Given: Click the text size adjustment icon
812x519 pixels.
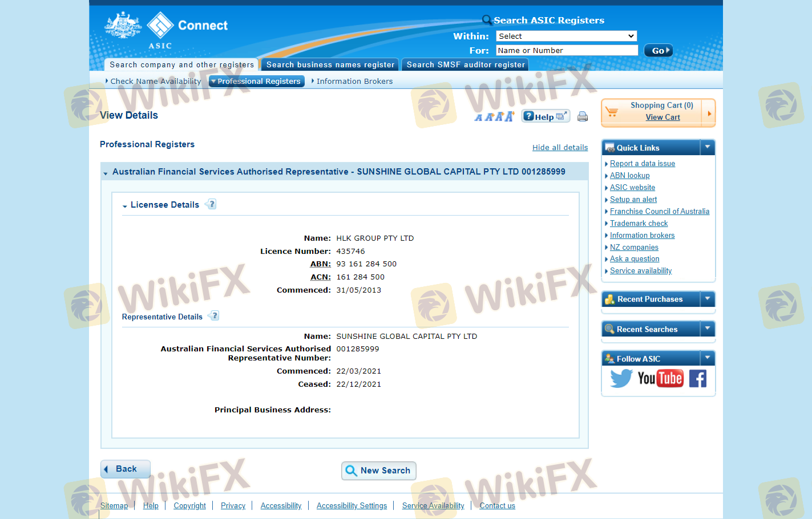Looking at the screenshot, I should [x=494, y=116].
